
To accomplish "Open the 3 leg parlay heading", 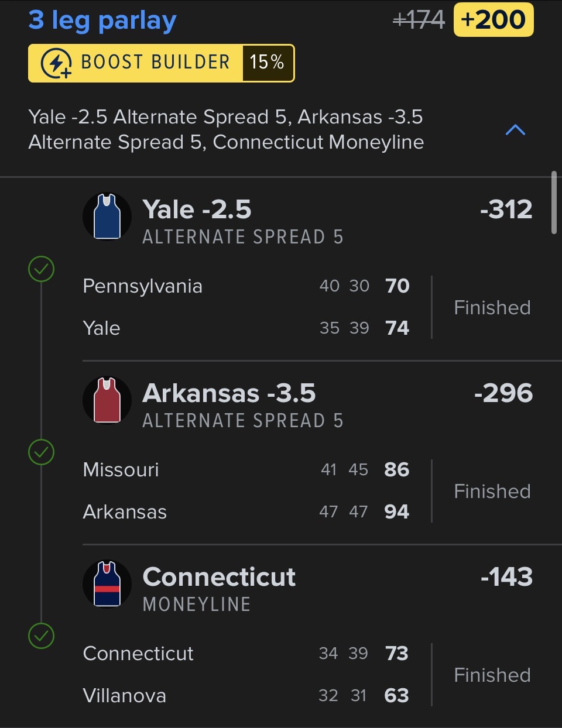I will click(102, 20).
